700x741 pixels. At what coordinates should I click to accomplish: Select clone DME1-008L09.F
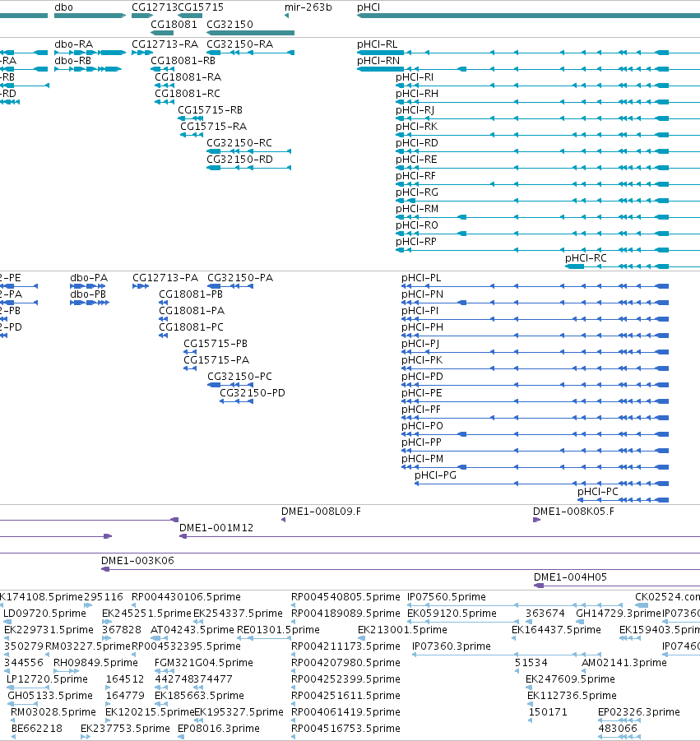click(321, 512)
